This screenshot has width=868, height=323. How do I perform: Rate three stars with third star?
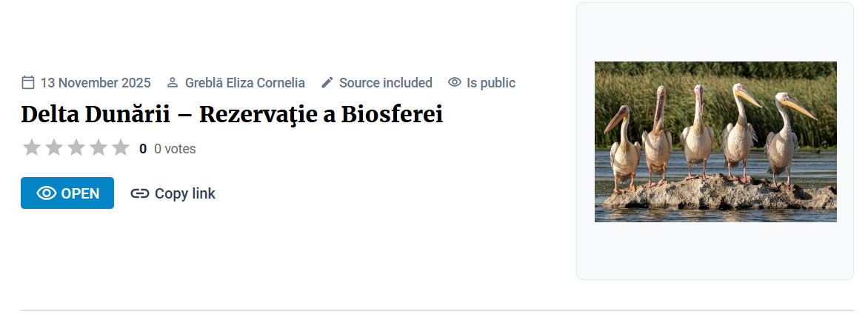76,148
